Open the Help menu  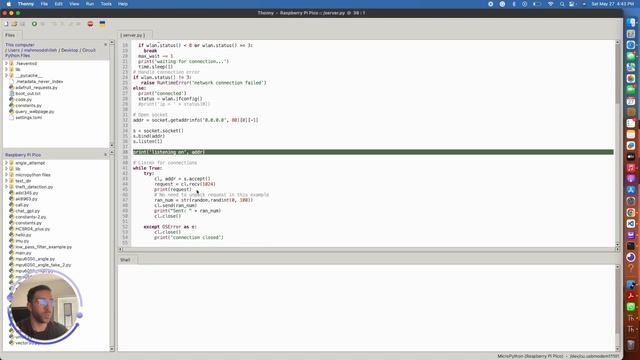[123, 4]
